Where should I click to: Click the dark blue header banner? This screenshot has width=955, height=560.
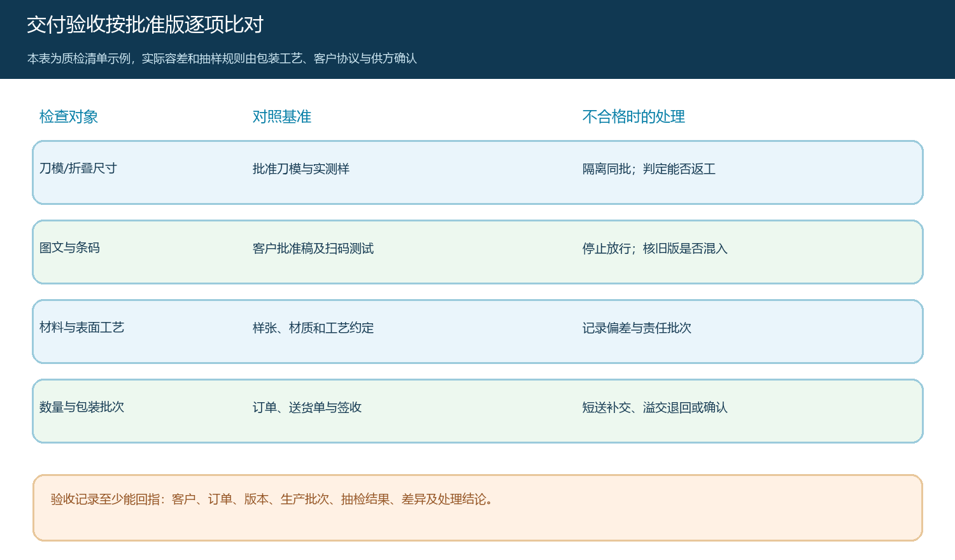[478, 39]
